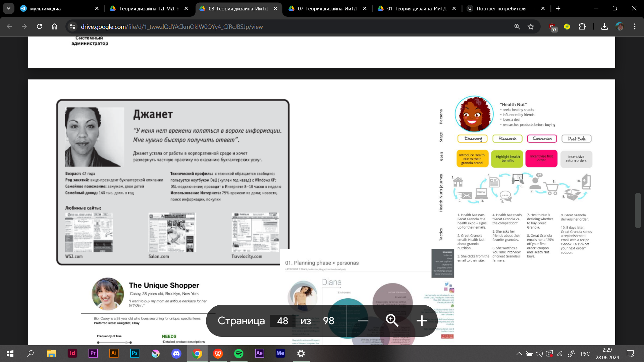Image resolution: width=644 pixels, height=362 pixels.
Task: Click the Джанет persona card heading
Action: (x=153, y=114)
